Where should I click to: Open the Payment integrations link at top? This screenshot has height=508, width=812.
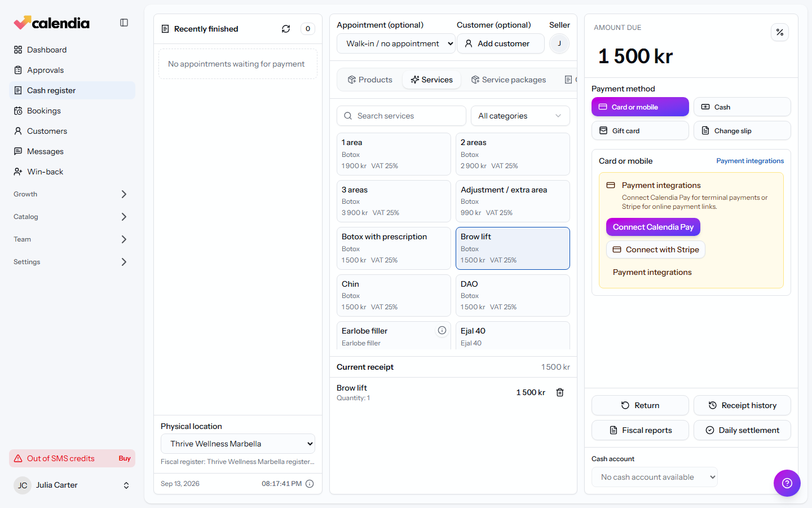point(750,161)
